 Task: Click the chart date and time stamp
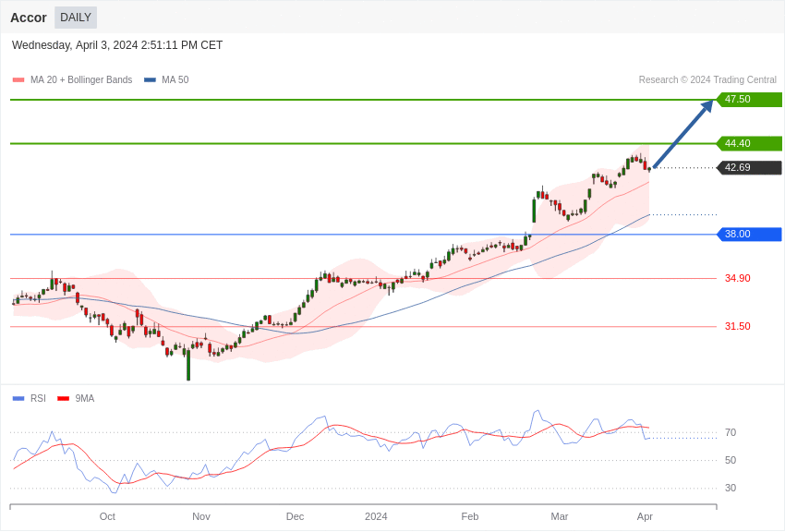[x=117, y=45]
